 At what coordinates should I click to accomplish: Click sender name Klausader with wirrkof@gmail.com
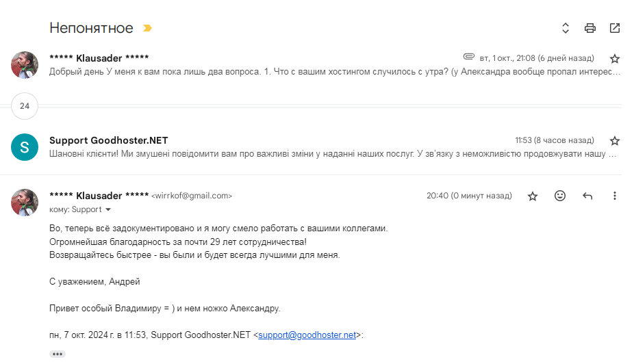[99, 196]
